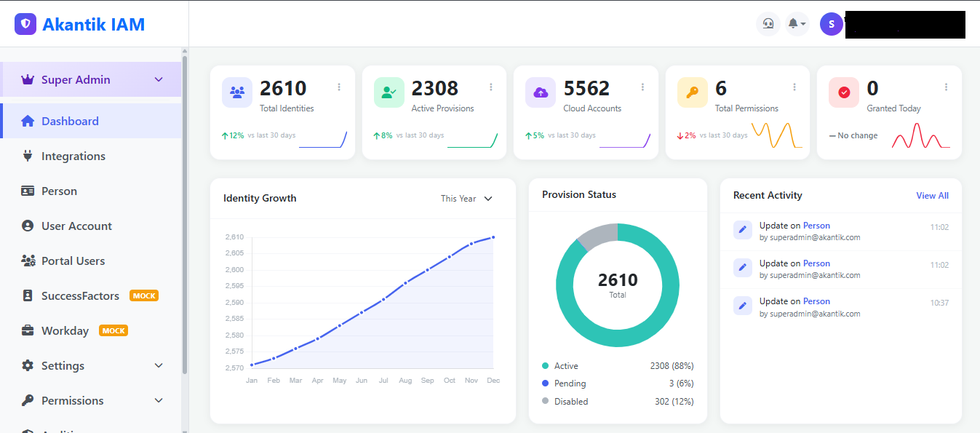Image resolution: width=980 pixels, height=433 pixels.
Task: Click the Permissions key icon in sidebar
Action: click(x=28, y=400)
